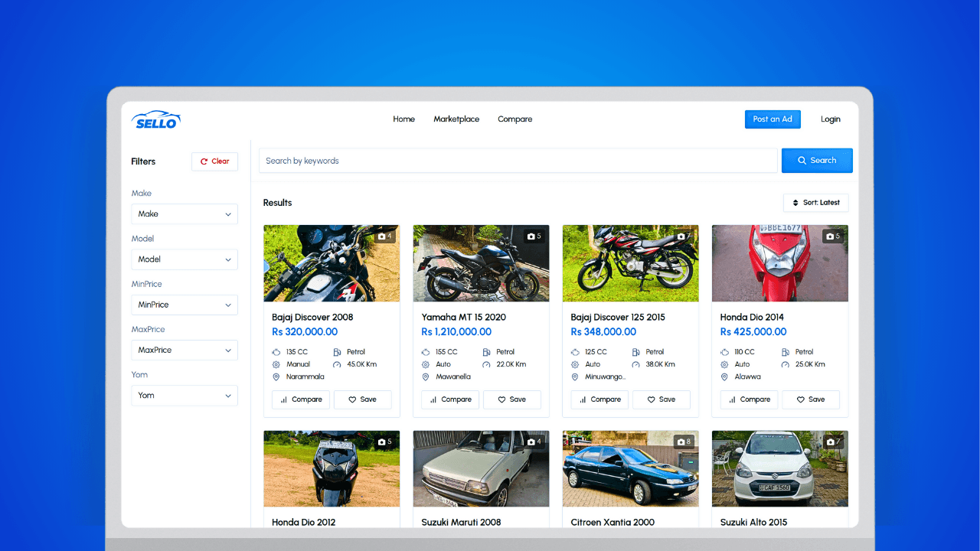Click the Post an Ad button
Screen dimensions: 980x551
pos(773,119)
